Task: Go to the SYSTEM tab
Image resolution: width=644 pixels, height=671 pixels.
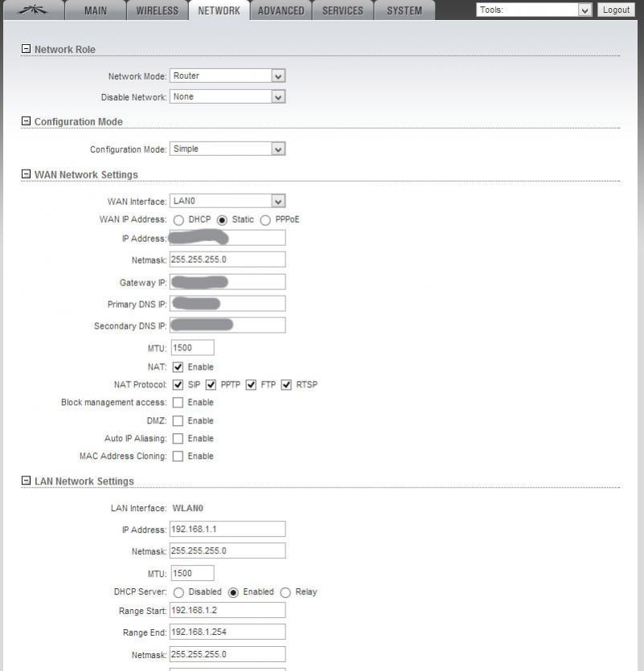Action: 404,10
